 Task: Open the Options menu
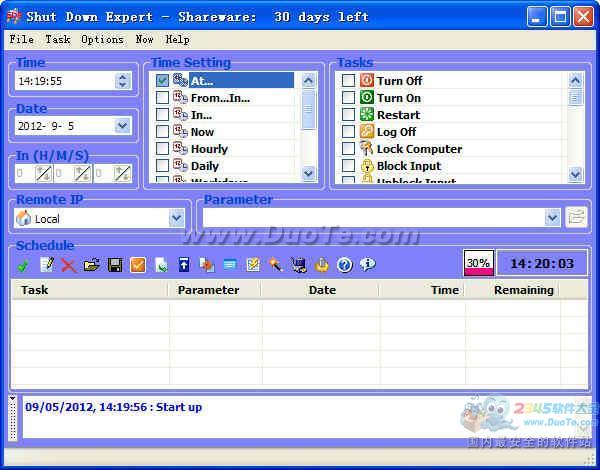[102, 40]
